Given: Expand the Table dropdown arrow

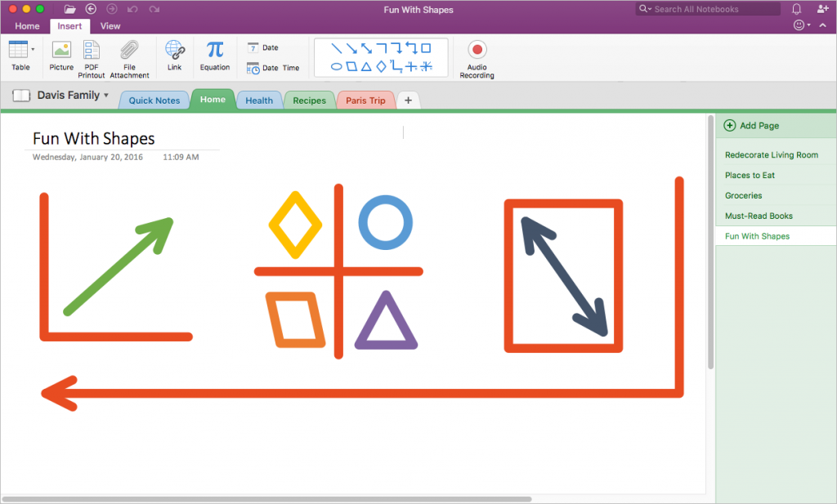Looking at the screenshot, I should pos(33,50).
